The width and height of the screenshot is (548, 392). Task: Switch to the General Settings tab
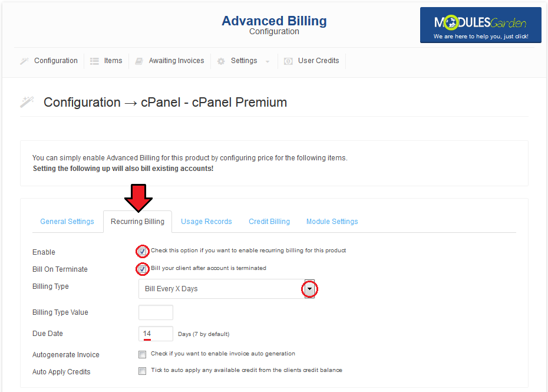pos(67,222)
